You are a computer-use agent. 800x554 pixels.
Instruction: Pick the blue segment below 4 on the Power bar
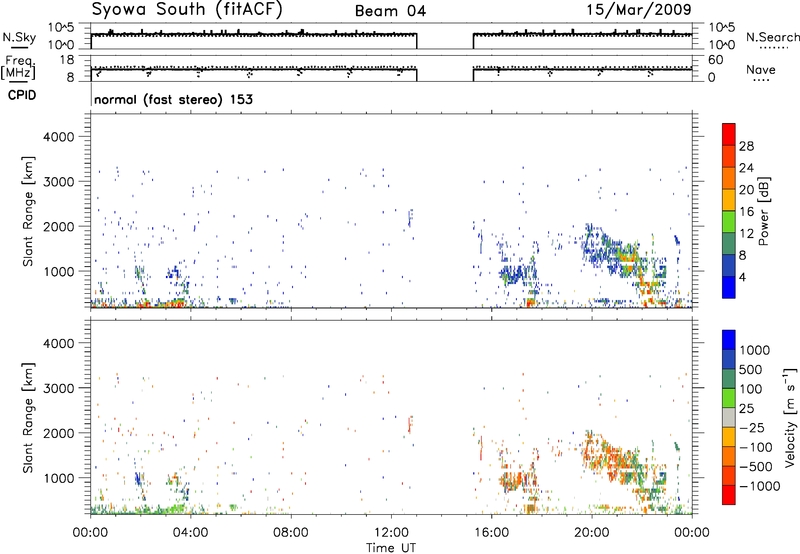click(x=729, y=287)
